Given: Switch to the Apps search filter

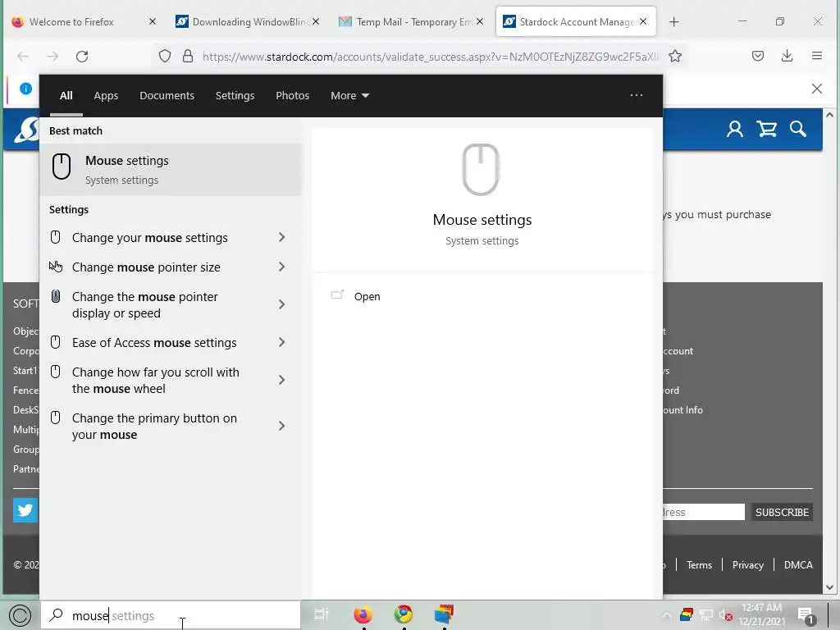Looking at the screenshot, I should click(106, 95).
